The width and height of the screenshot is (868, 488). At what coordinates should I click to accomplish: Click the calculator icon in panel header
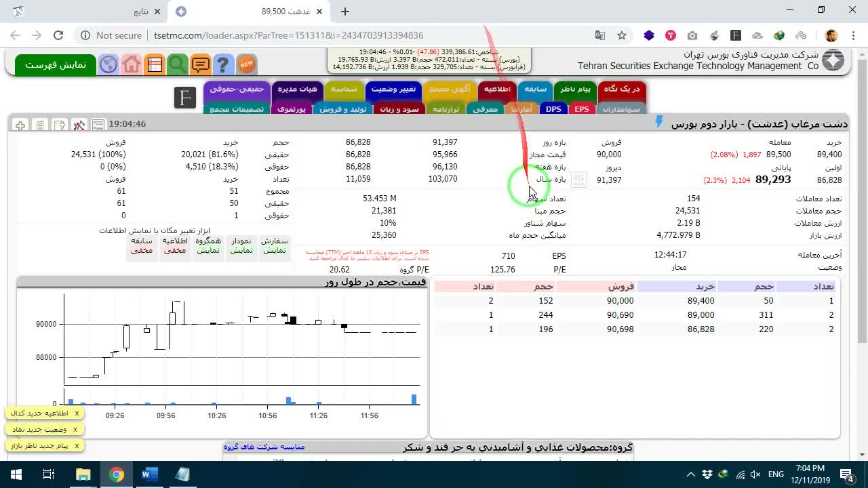click(x=40, y=125)
